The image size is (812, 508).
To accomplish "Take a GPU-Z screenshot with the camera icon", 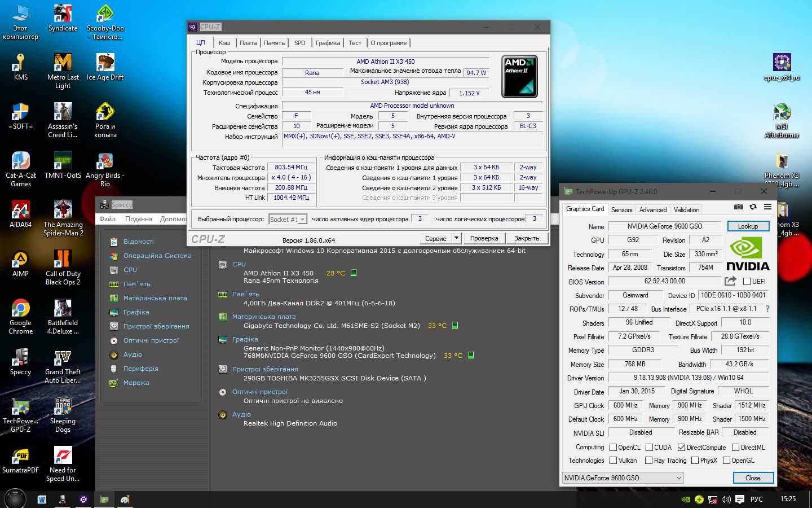I will pyautogui.click(x=739, y=207).
